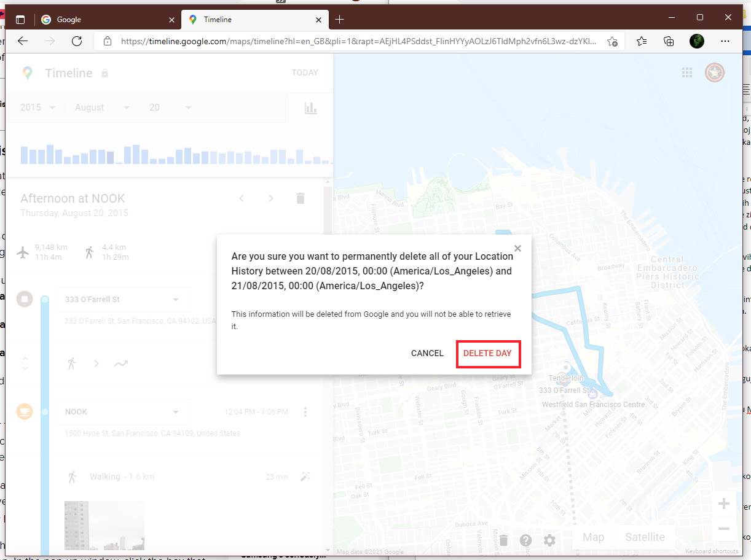Open the map settings gear
Viewport: 751px width, 560px height.
[549, 540]
